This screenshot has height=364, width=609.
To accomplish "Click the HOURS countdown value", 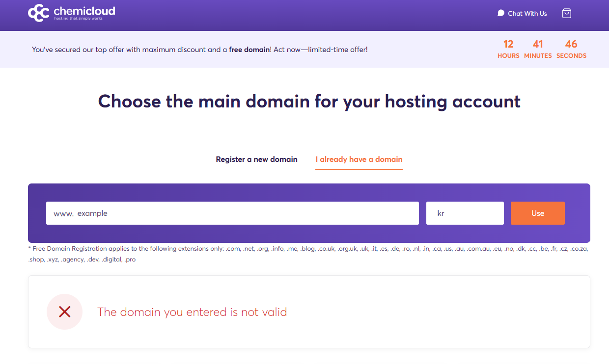I will (508, 44).
